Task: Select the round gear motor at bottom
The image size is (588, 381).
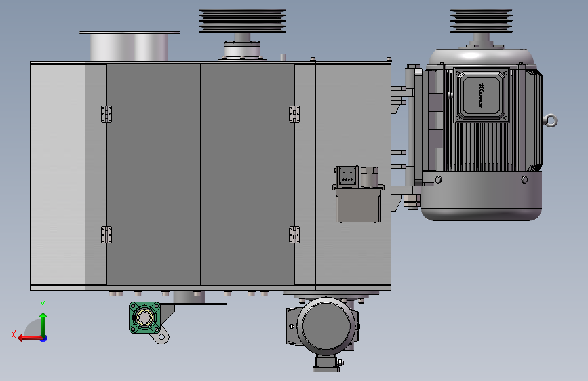Action: pos(326,325)
